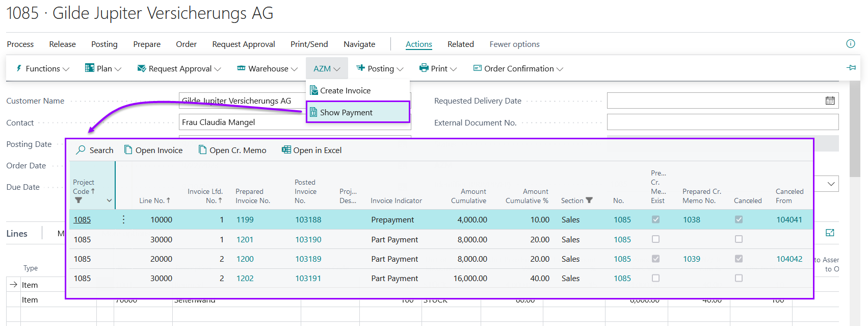This screenshot has height=326, width=868.
Task: Click the Posting plus icon in the toolbar
Action: click(x=360, y=68)
